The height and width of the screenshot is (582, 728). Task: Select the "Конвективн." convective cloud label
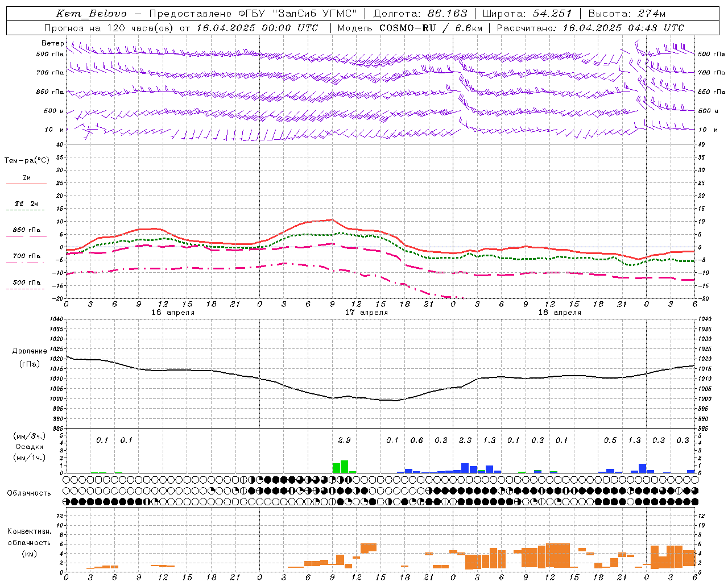29,531
